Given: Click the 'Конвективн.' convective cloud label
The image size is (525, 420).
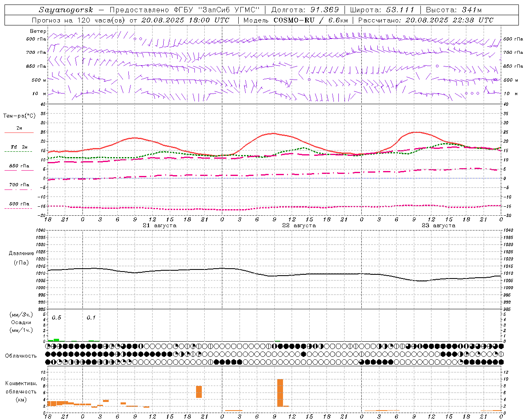Looking at the screenshot, I should pos(21,383).
